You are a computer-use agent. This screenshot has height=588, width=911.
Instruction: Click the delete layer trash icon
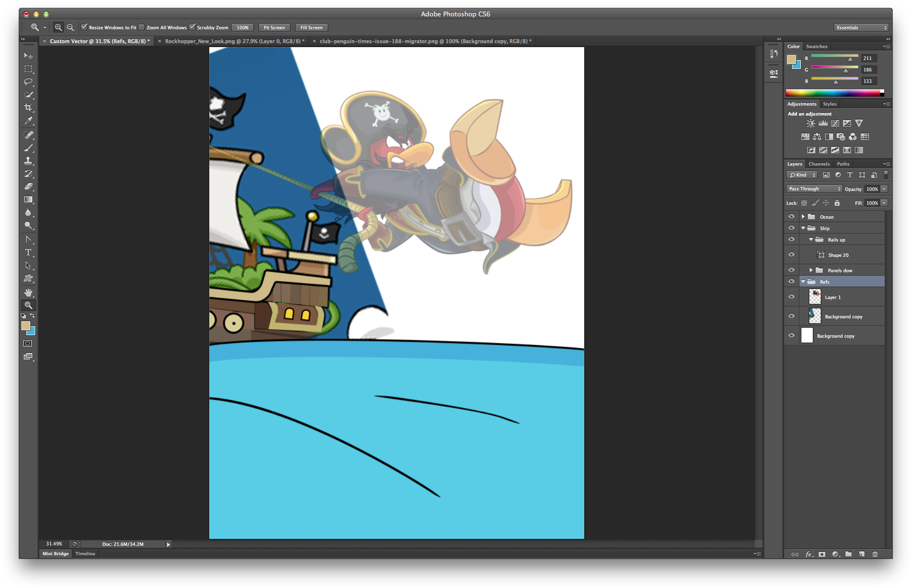coord(875,554)
